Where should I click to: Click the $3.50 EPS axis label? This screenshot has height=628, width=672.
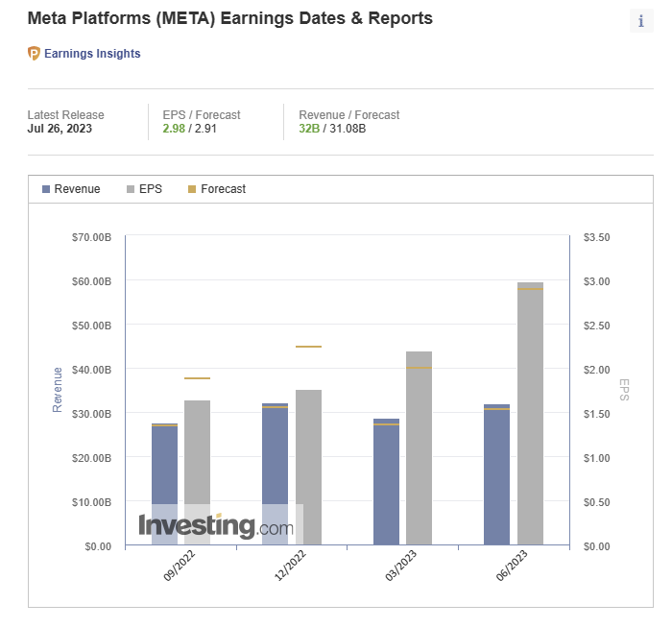(596, 237)
